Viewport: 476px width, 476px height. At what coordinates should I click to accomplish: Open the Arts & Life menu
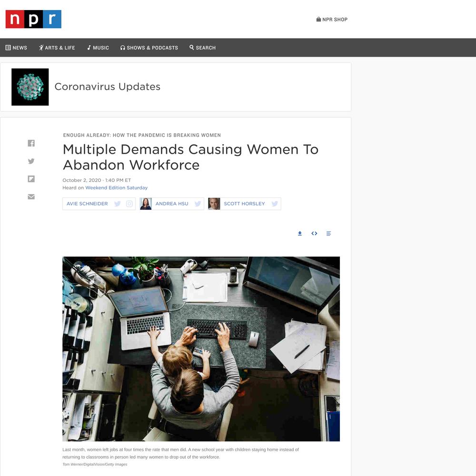(x=57, y=48)
